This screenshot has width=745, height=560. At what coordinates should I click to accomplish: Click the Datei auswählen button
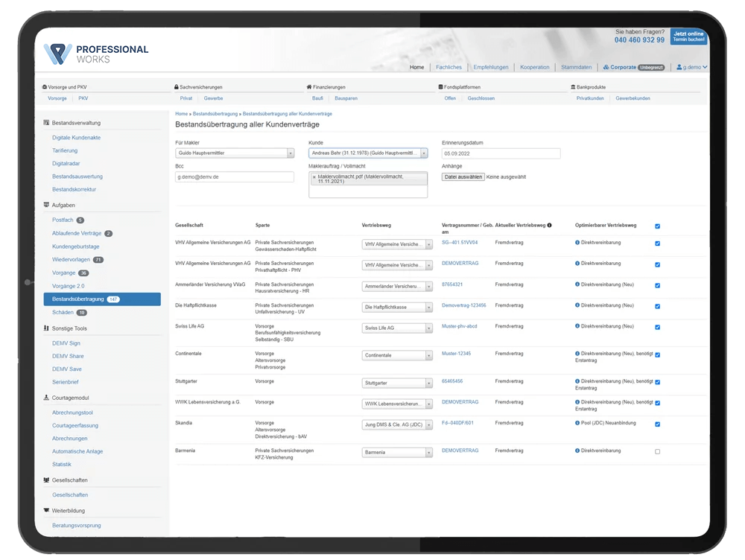coord(463,176)
